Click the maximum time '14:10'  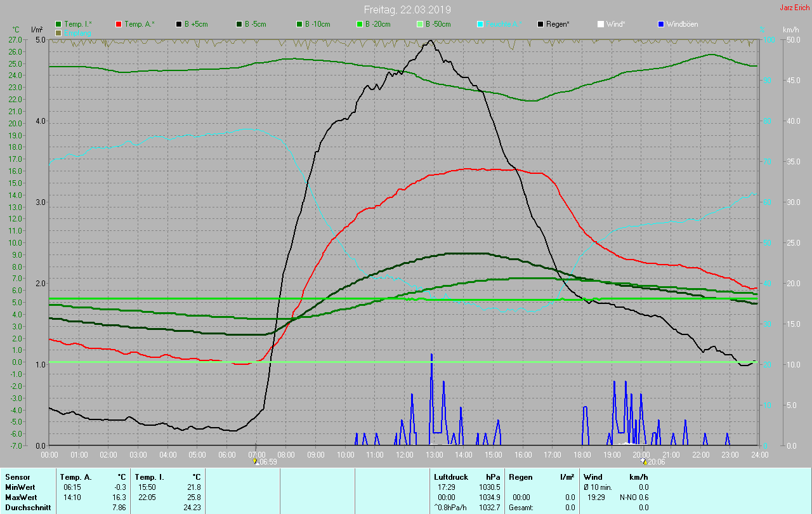[72, 498]
